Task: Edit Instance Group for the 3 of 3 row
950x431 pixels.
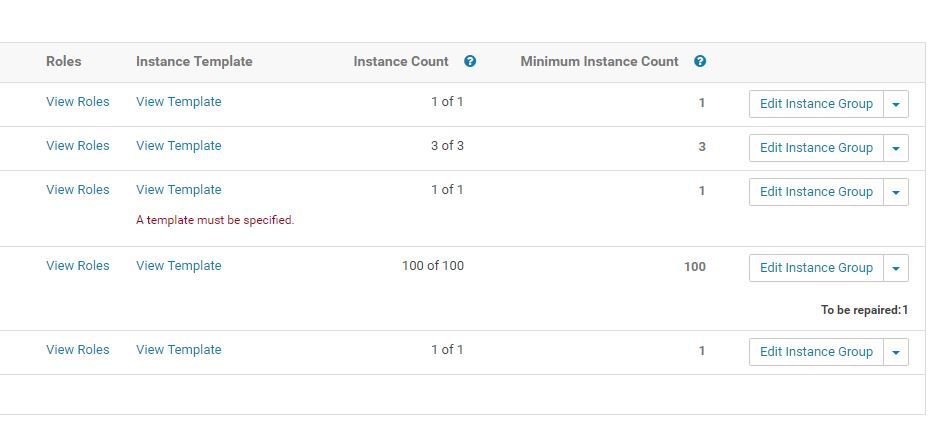Action: pyautogui.click(x=816, y=148)
